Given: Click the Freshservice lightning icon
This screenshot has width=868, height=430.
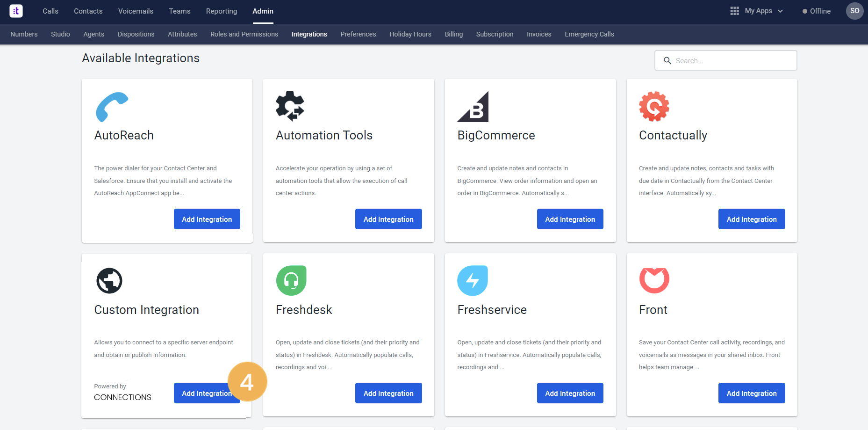Looking at the screenshot, I should point(473,280).
